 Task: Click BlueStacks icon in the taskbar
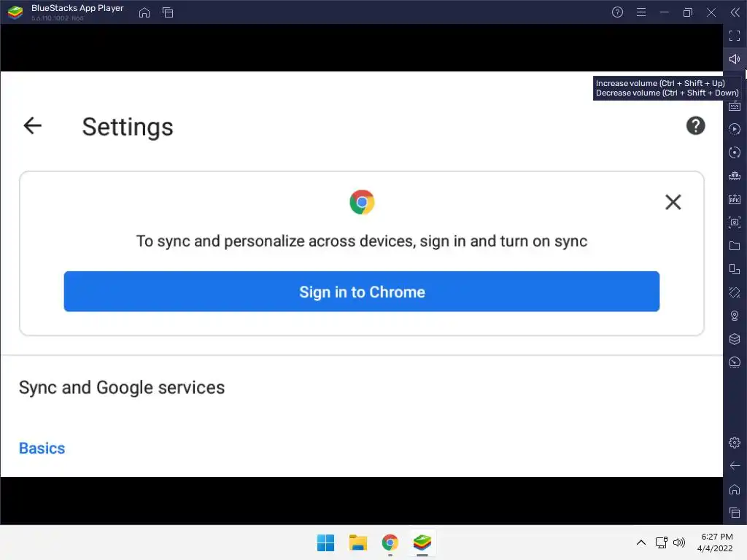point(422,542)
